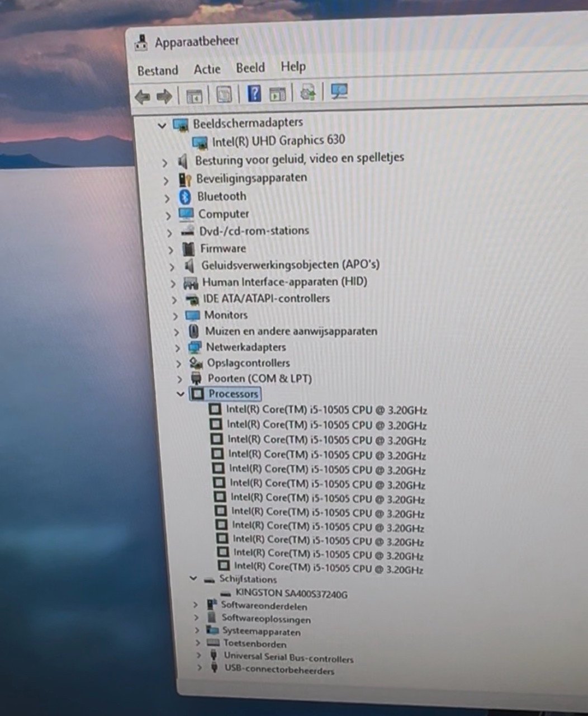
Task: Click the Forward arrow in the toolbar
Action: (x=164, y=97)
